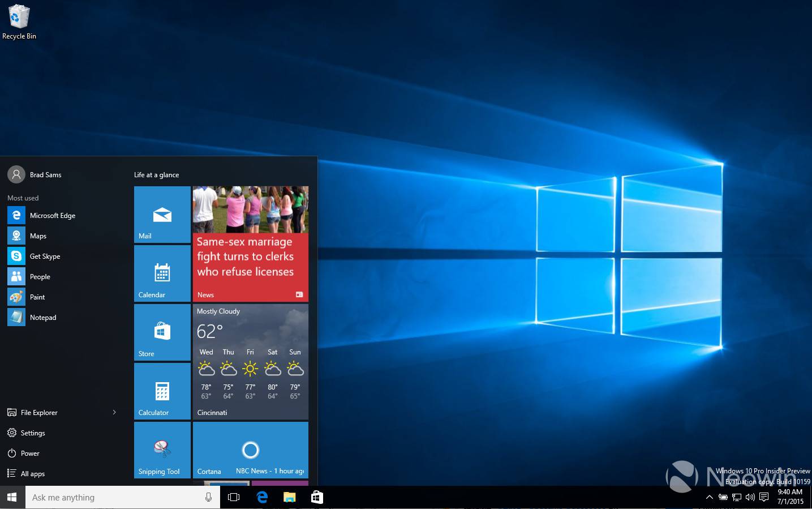Screen dimensions: 812x509
Task: Open the Cortana tile
Action: tap(251, 450)
